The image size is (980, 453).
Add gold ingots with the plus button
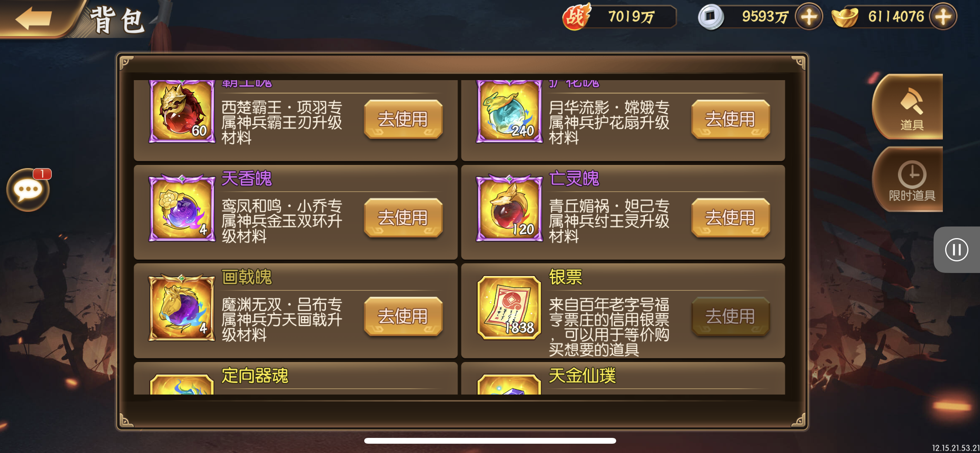[943, 17]
